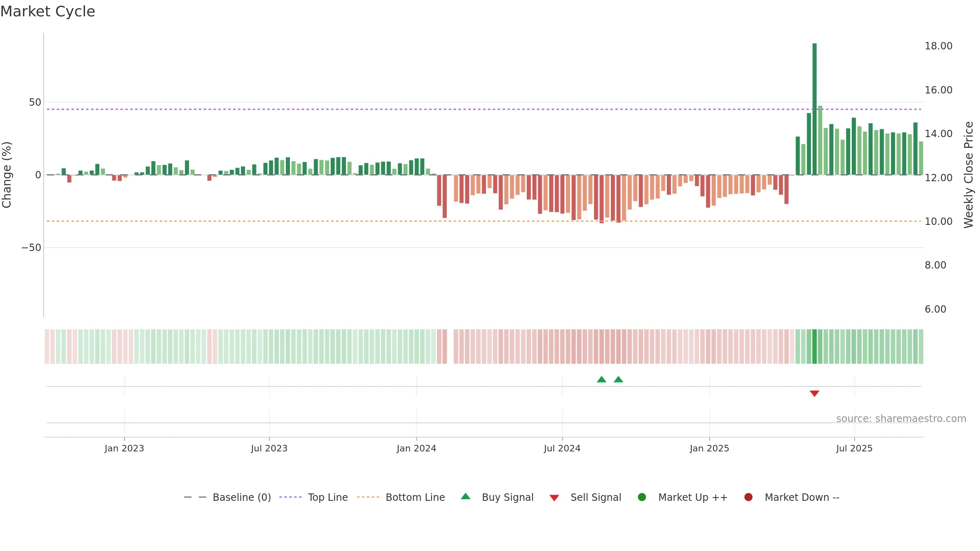980x551 pixels.
Task: Click the 8.00 price axis value
Action: pos(935,265)
